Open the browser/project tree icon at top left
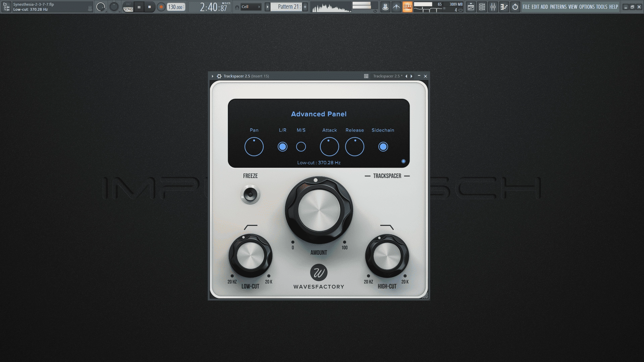The image size is (644, 362). coord(6,7)
